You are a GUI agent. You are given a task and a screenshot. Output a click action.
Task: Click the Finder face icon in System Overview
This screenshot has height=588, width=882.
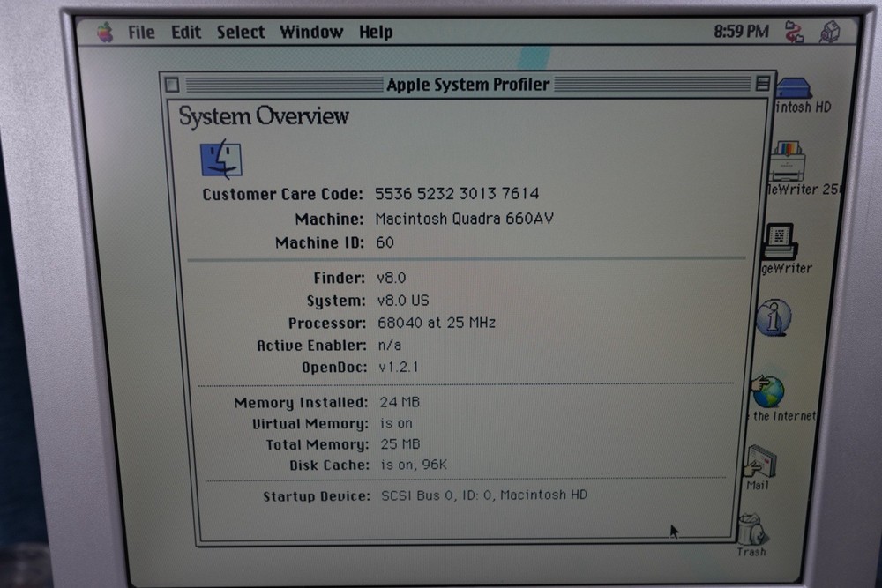(x=221, y=160)
